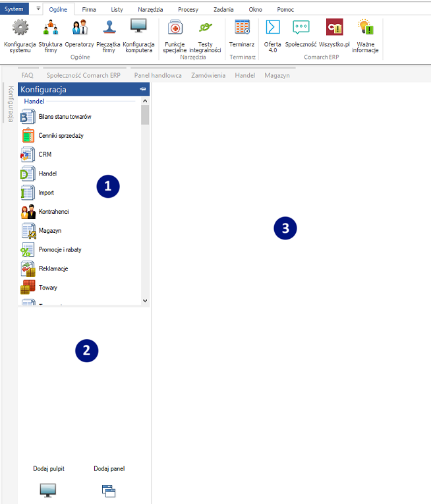Open Konfiguracja systemu gear icon
Screen dimensions: 431x504
point(20,27)
